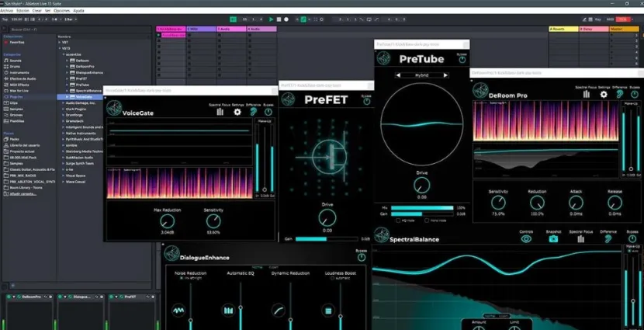This screenshot has width=644, height=330.
Task: Select the B Delay return track header
Action: click(x=594, y=30)
